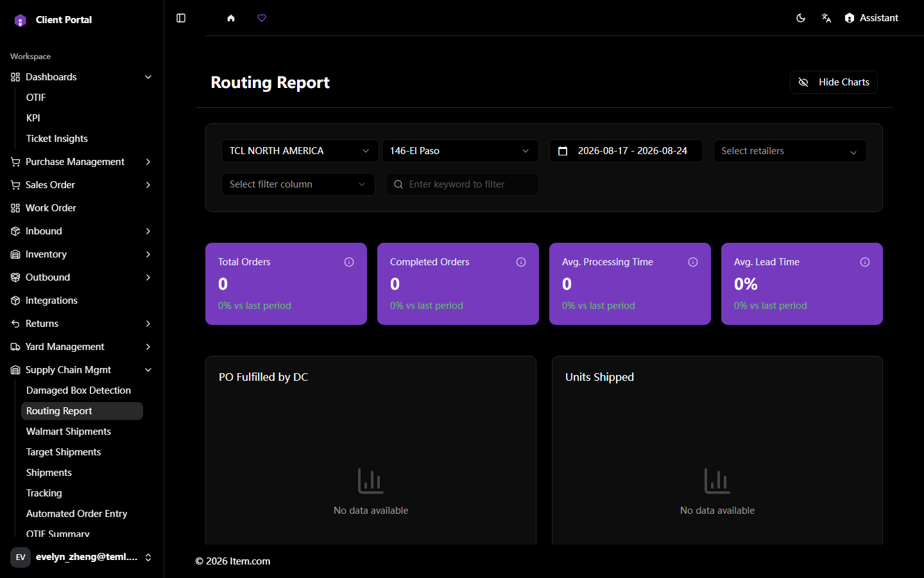The width and height of the screenshot is (924, 578).
Task: Focus the keyword filter input
Action: (x=462, y=184)
